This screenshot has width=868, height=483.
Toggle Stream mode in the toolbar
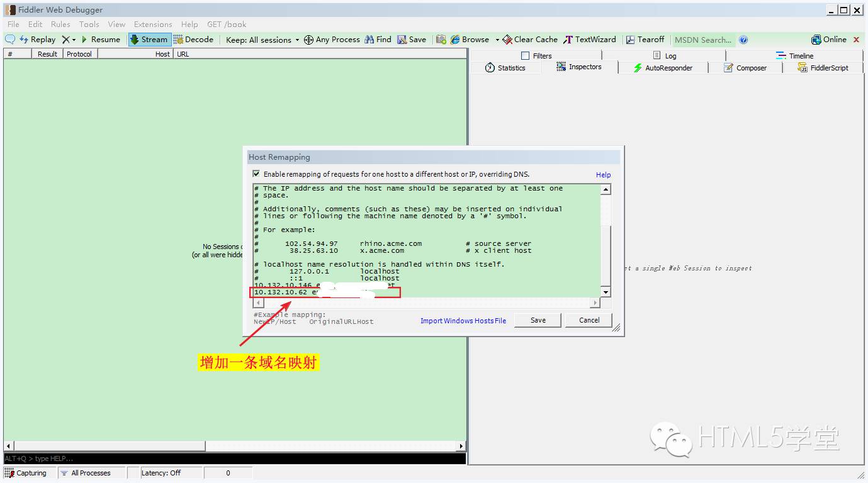tap(149, 39)
